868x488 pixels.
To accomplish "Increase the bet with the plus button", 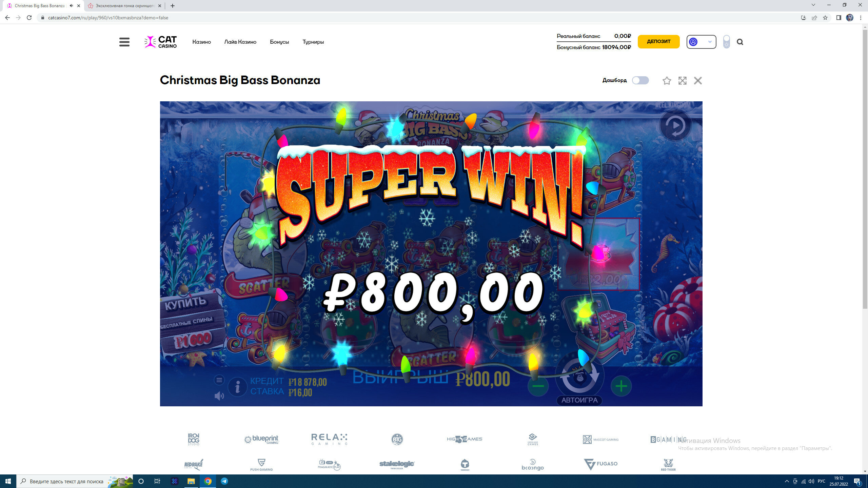I will pyautogui.click(x=621, y=386).
